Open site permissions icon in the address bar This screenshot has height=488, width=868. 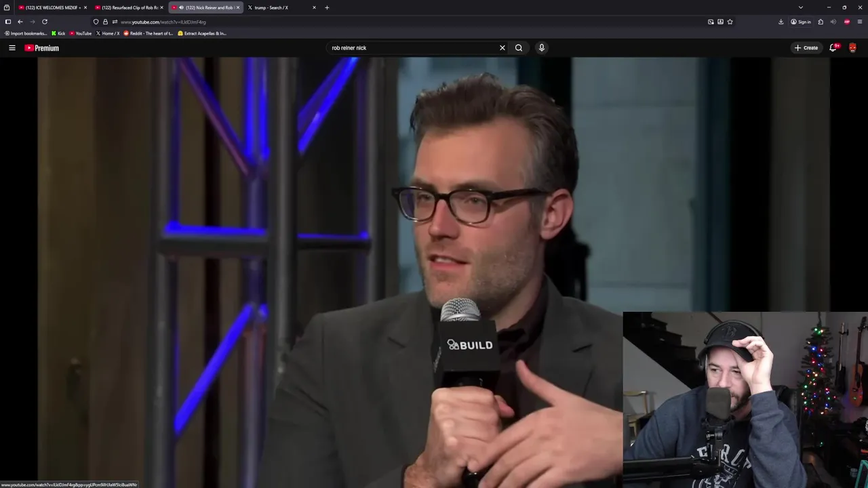pos(115,22)
